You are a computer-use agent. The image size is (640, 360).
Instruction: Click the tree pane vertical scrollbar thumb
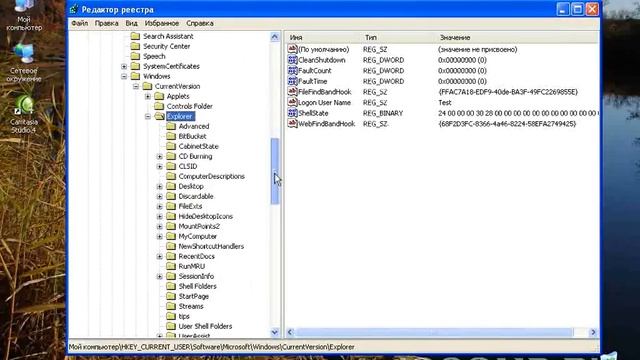click(275, 171)
